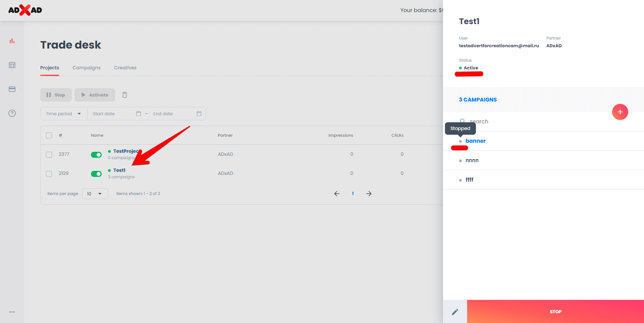
Task: Expand the items per page dropdown
Action: pos(94,194)
